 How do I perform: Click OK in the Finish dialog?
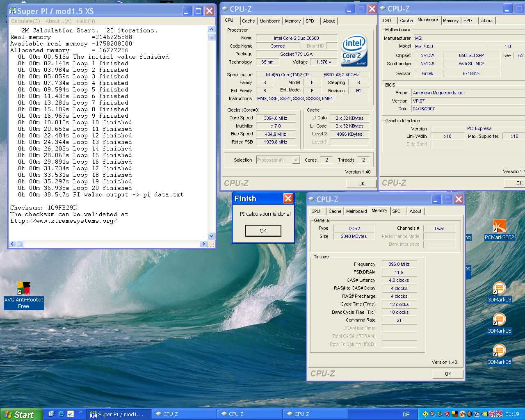click(x=263, y=231)
